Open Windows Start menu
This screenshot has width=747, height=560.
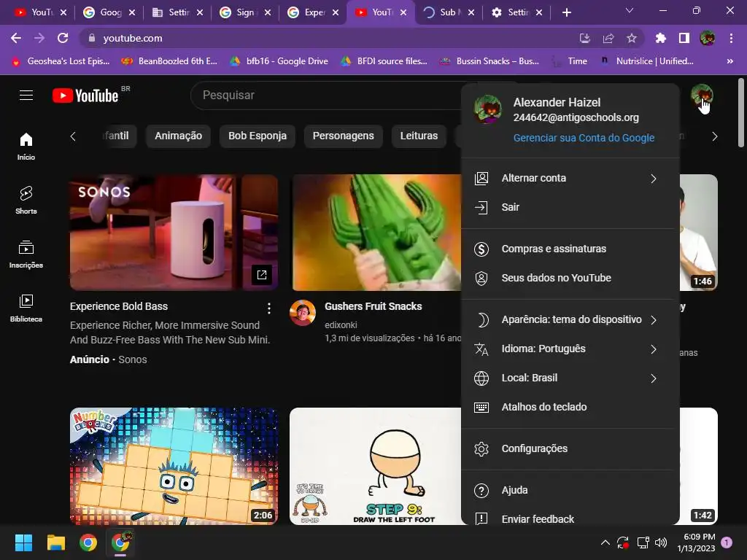(x=23, y=542)
